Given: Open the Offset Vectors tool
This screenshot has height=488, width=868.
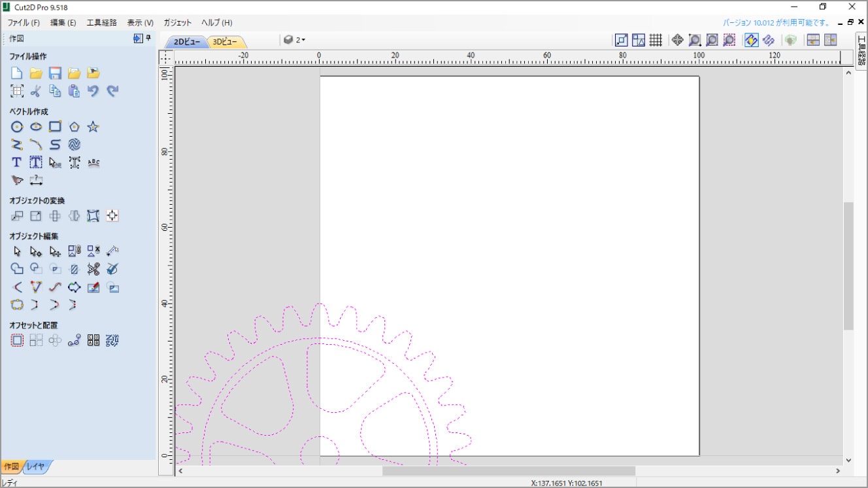Looking at the screenshot, I should 17,340.
